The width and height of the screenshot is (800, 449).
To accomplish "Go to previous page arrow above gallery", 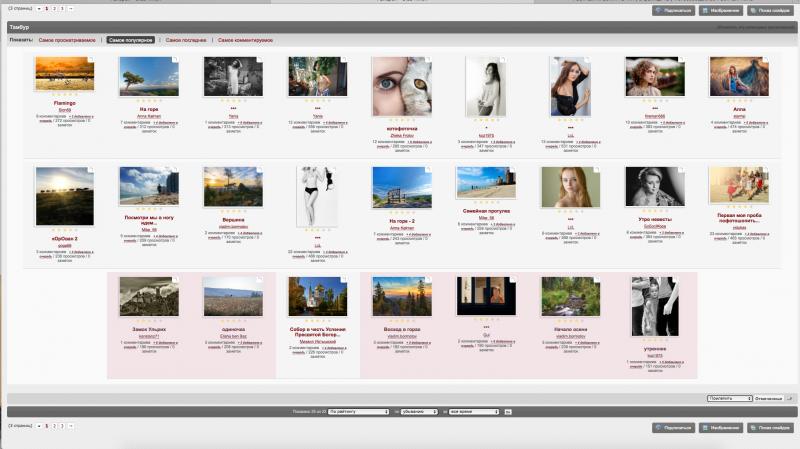I will [x=39, y=9].
